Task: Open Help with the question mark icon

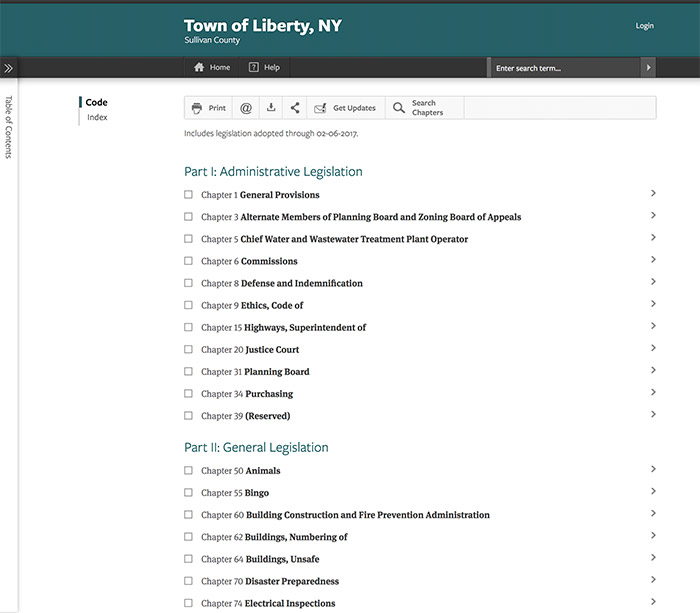Action: pos(254,67)
